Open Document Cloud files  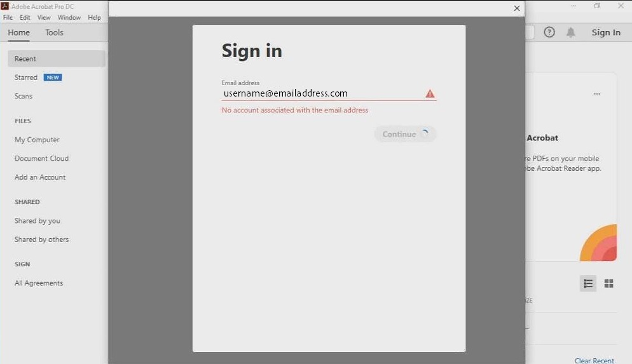tap(41, 158)
